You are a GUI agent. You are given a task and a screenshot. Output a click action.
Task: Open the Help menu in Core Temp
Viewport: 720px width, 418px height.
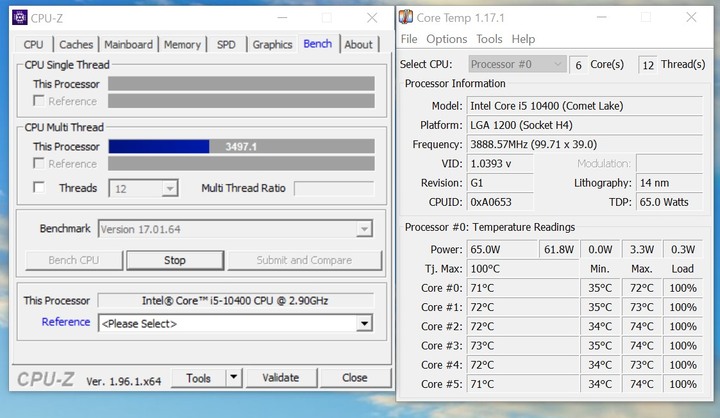(x=523, y=39)
